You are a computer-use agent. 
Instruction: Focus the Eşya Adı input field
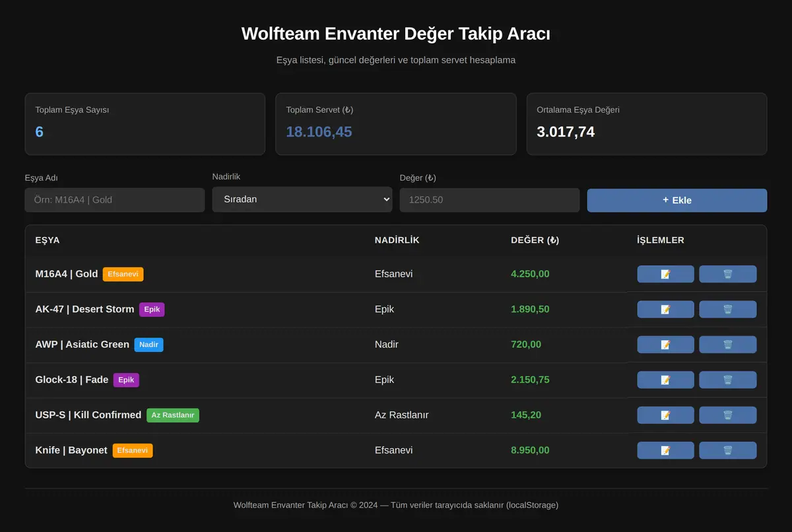point(115,200)
